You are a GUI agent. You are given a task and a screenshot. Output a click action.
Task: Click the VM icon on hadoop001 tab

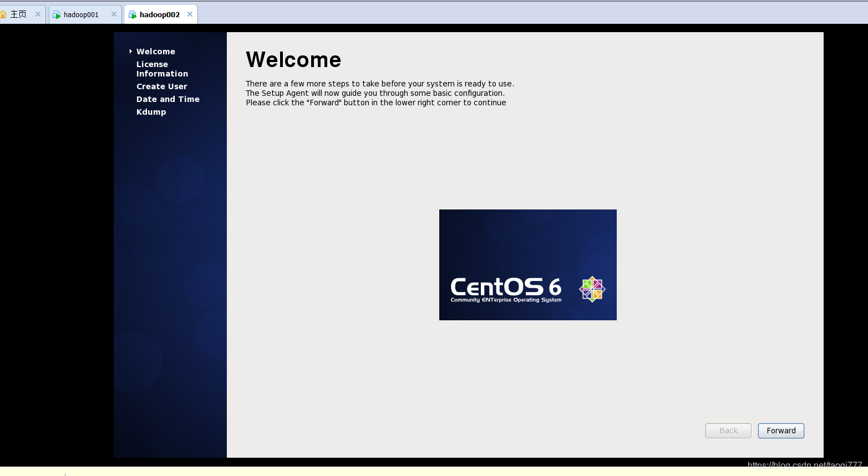click(57, 15)
